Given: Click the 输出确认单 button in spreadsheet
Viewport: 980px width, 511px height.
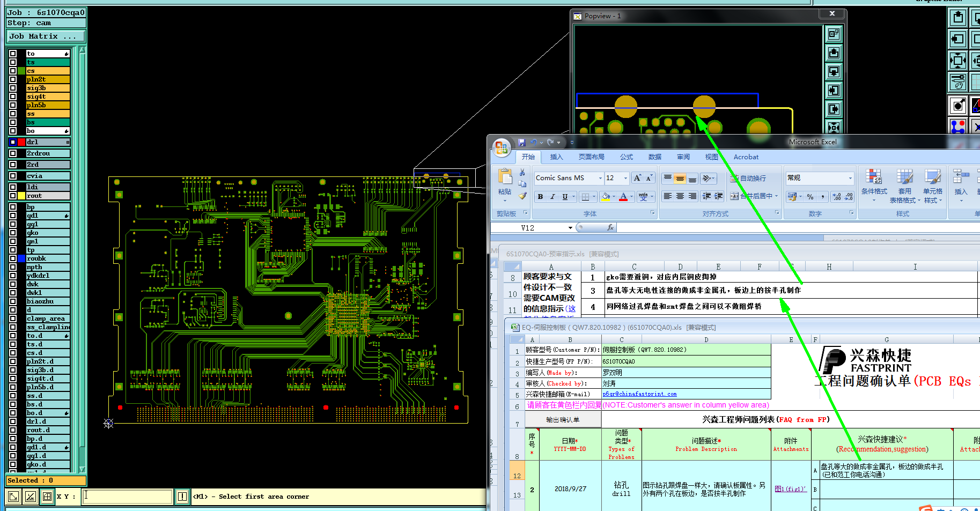Looking at the screenshot, I should tap(563, 419).
